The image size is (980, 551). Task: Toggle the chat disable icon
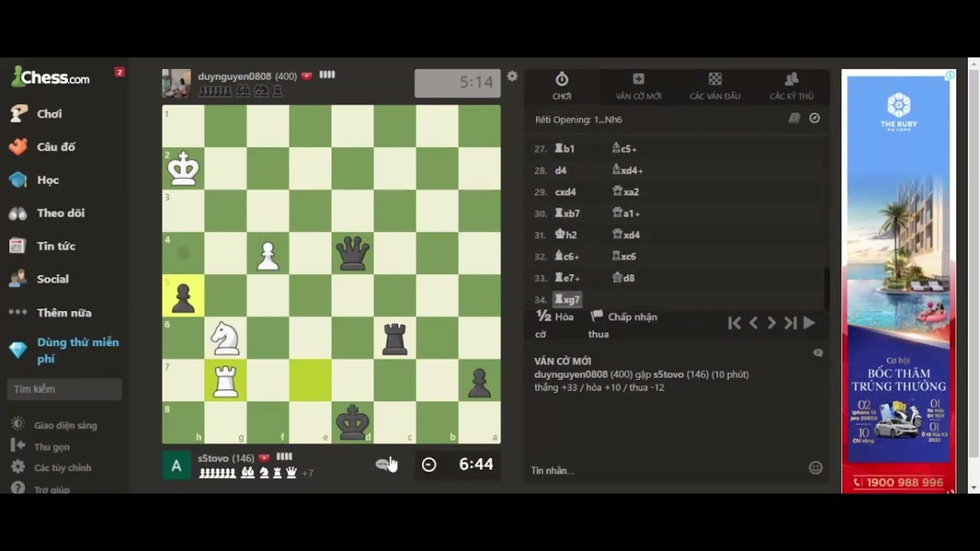(x=818, y=353)
